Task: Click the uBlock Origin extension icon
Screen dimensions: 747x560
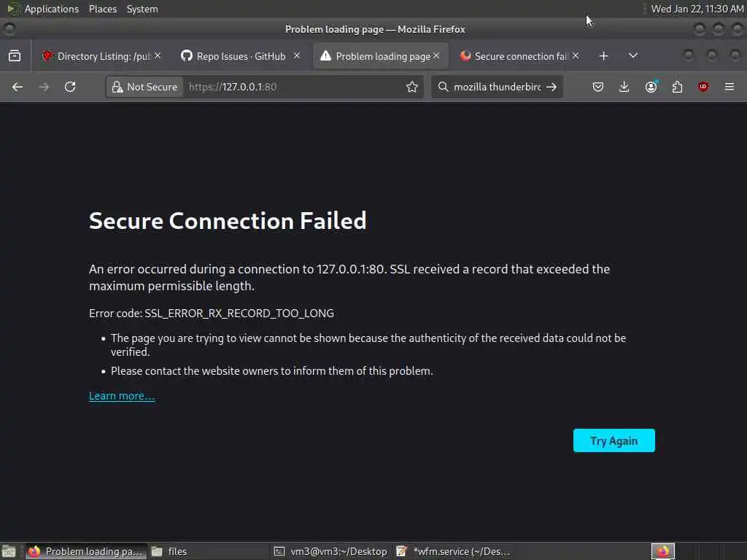Action: click(x=703, y=87)
